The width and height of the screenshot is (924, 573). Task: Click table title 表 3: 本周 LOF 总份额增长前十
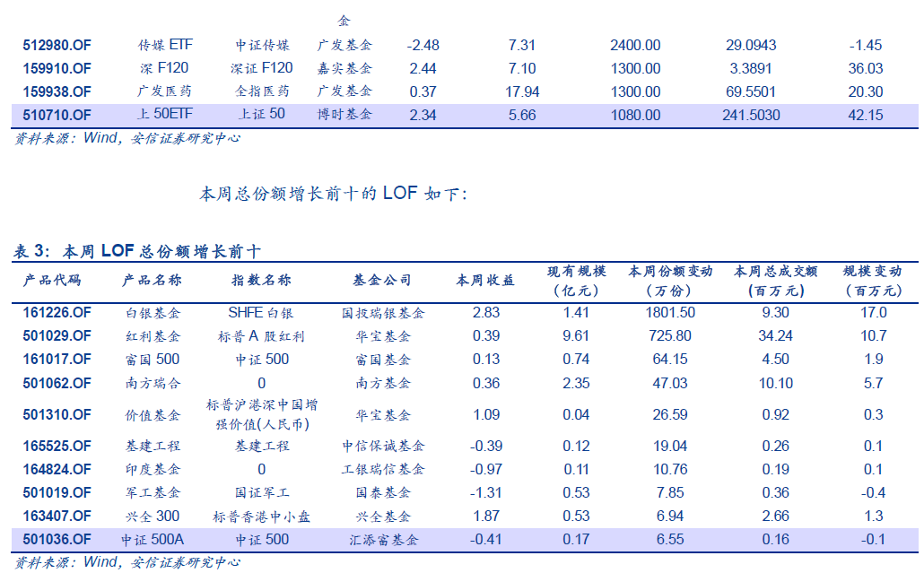tap(136, 251)
